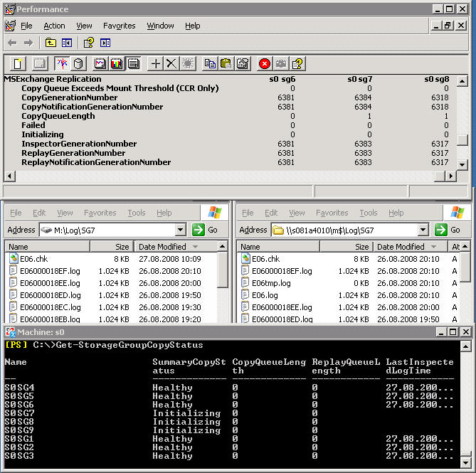Click the New Counter Set icon

point(18,64)
